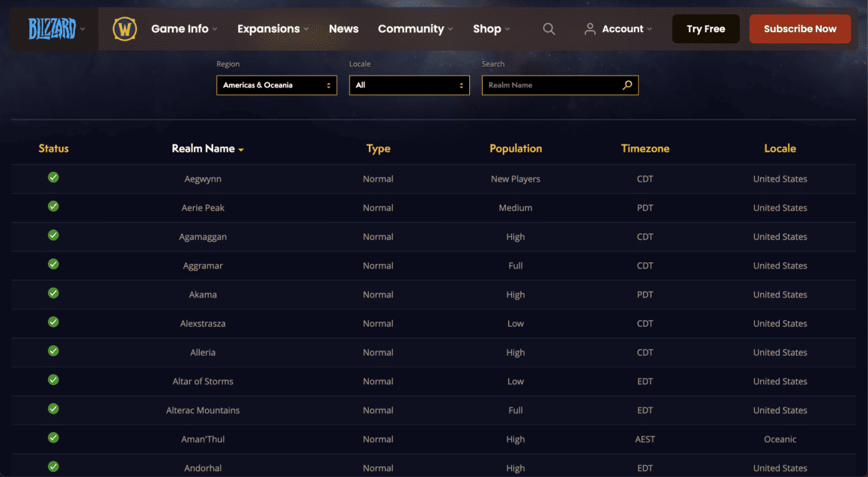Click the status indicator for Alexstrasza
868x477 pixels.
pyautogui.click(x=53, y=322)
